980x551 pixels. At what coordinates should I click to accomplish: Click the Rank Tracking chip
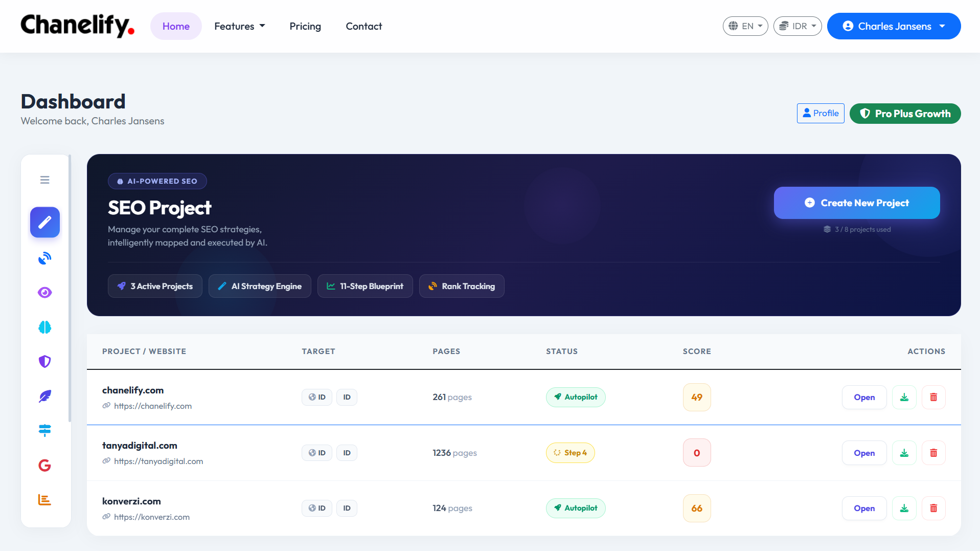(462, 286)
